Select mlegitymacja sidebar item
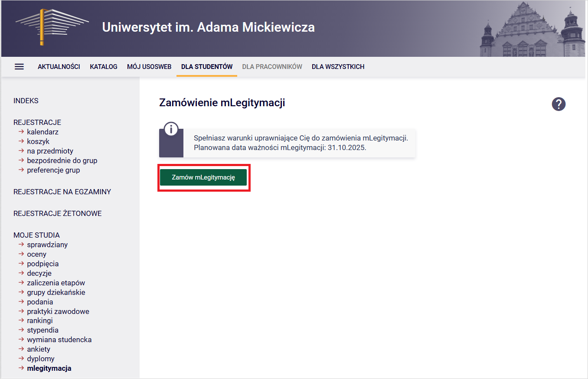Screen dimensions: 588x379 point(49,368)
